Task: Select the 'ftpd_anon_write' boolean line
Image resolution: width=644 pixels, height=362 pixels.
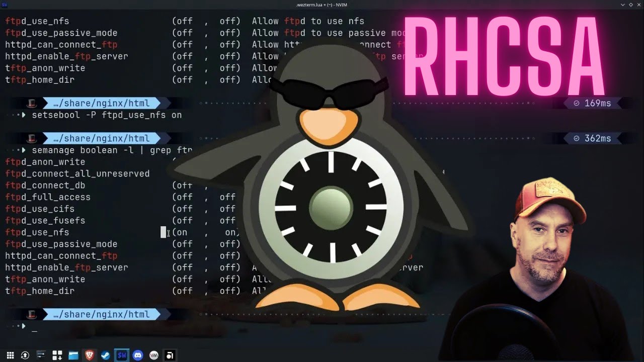Action: point(45,162)
